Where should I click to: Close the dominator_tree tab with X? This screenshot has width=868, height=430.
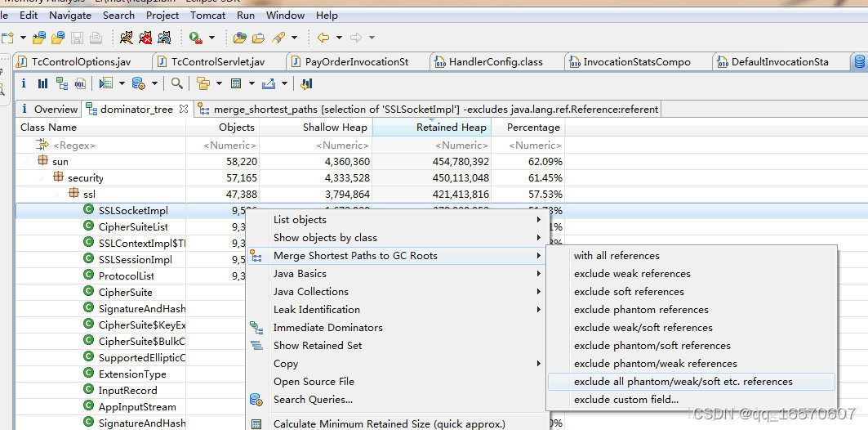[x=184, y=110]
